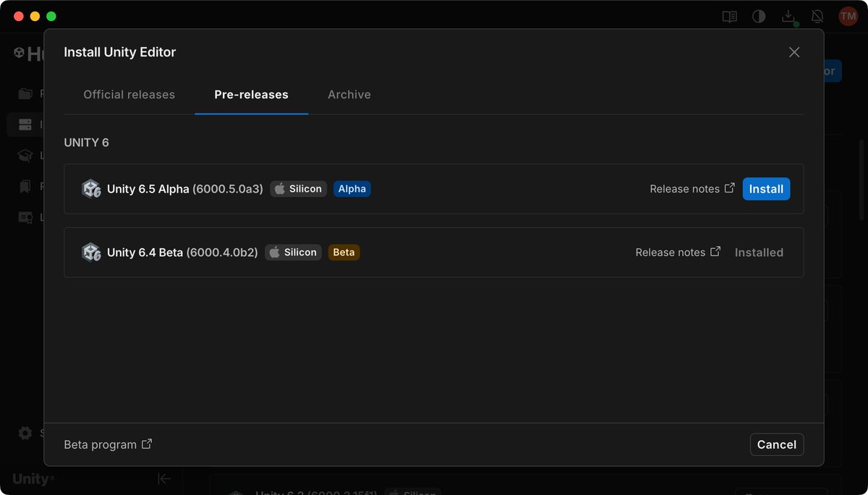Screen dimensions: 868x495
Task: Click the Unity 6.4 Beta editor icon
Action: tap(91, 253)
